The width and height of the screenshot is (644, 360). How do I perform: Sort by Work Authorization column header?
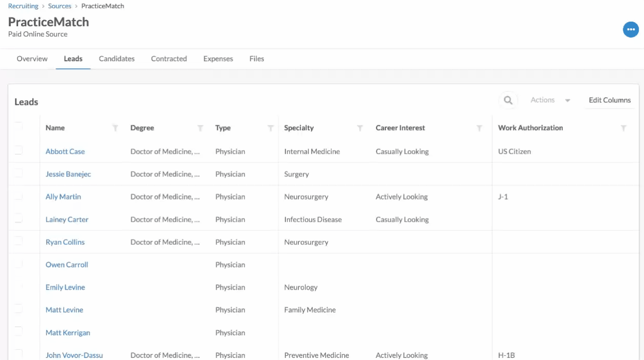coord(530,128)
